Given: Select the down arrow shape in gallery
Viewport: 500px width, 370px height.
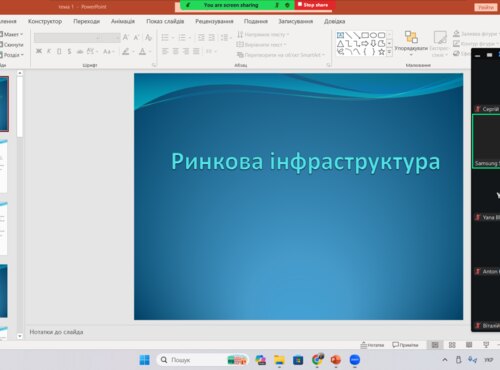Looking at the screenshot, I should [373, 44].
